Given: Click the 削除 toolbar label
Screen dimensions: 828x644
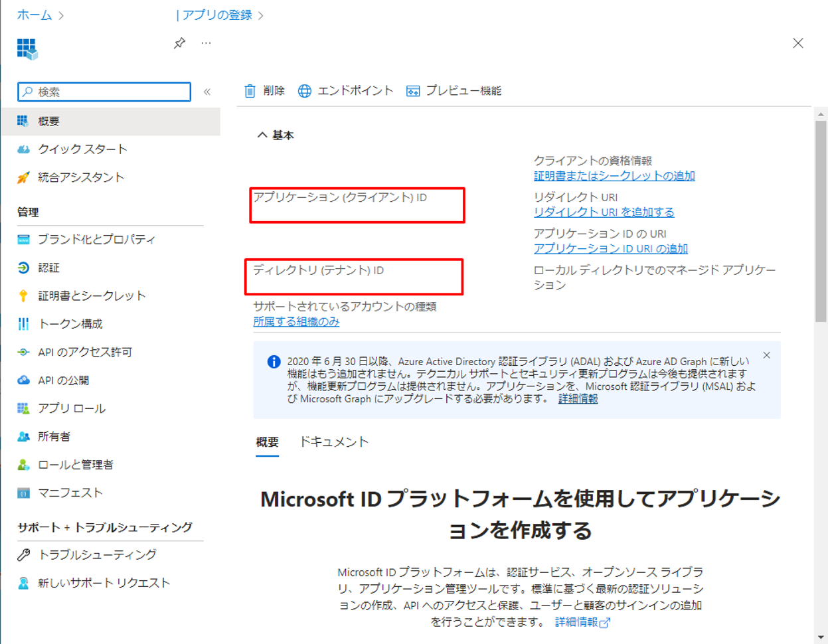Looking at the screenshot, I should click(x=274, y=91).
